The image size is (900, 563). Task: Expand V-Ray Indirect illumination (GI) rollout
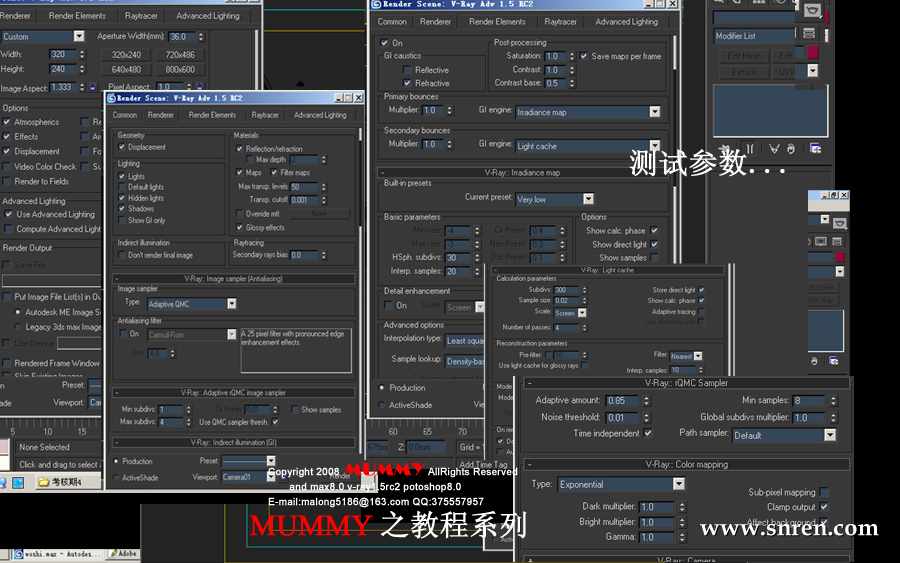tap(234, 443)
